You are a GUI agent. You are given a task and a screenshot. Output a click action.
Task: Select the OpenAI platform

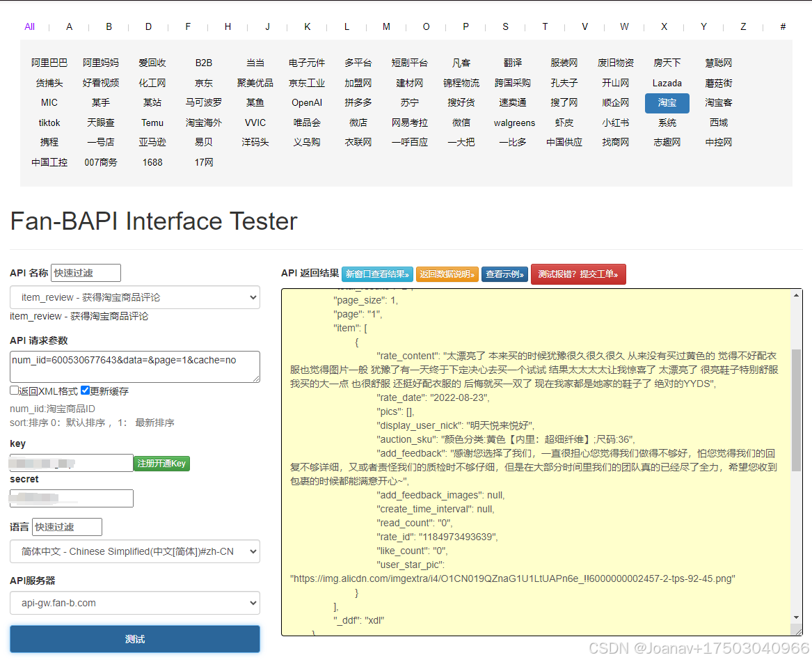pyautogui.click(x=307, y=102)
